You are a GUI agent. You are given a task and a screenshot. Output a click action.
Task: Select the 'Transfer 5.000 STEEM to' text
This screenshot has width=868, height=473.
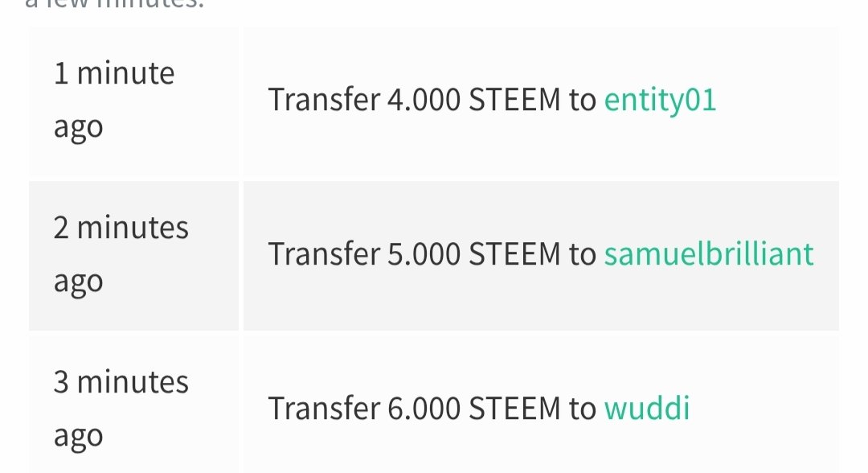click(x=432, y=254)
